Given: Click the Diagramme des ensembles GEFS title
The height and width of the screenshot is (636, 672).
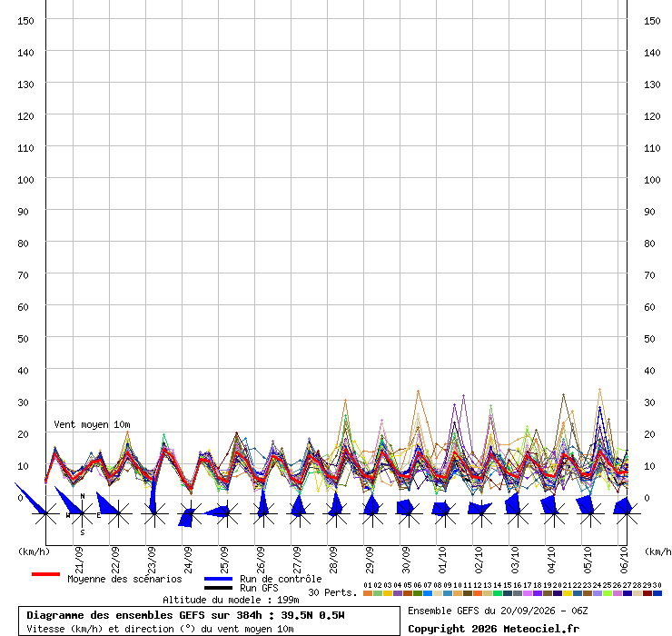Looking at the screenshot, I should [185, 615].
